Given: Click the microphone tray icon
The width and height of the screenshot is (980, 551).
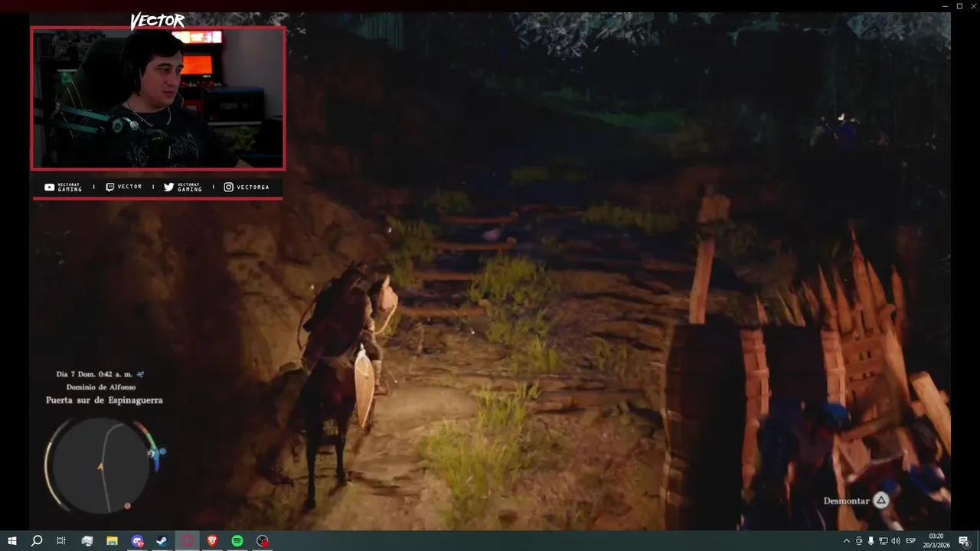Looking at the screenshot, I should point(871,541).
